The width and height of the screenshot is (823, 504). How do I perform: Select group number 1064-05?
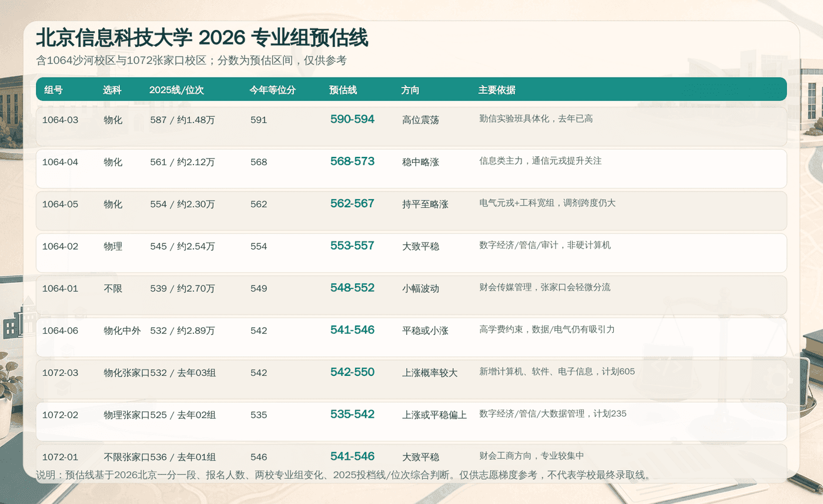tap(60, 204)
